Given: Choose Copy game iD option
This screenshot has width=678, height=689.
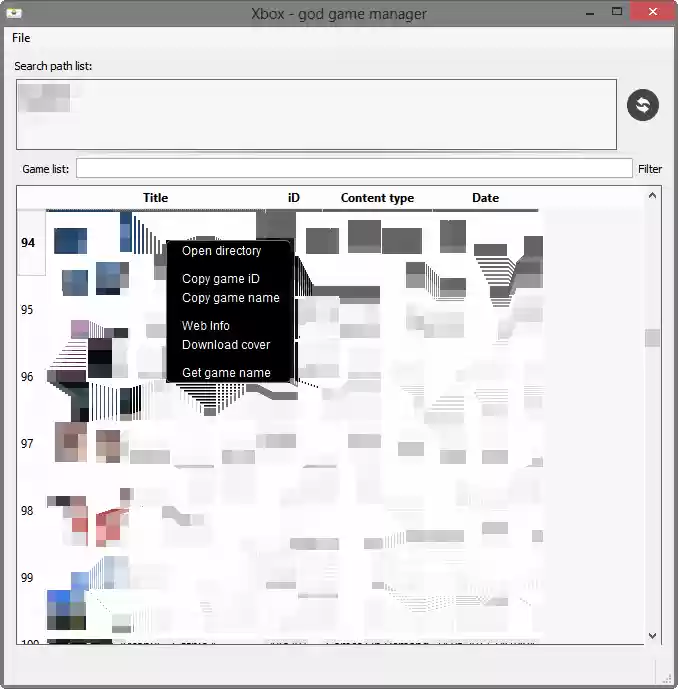Looking at the screenshot, I should coord(221,279).
